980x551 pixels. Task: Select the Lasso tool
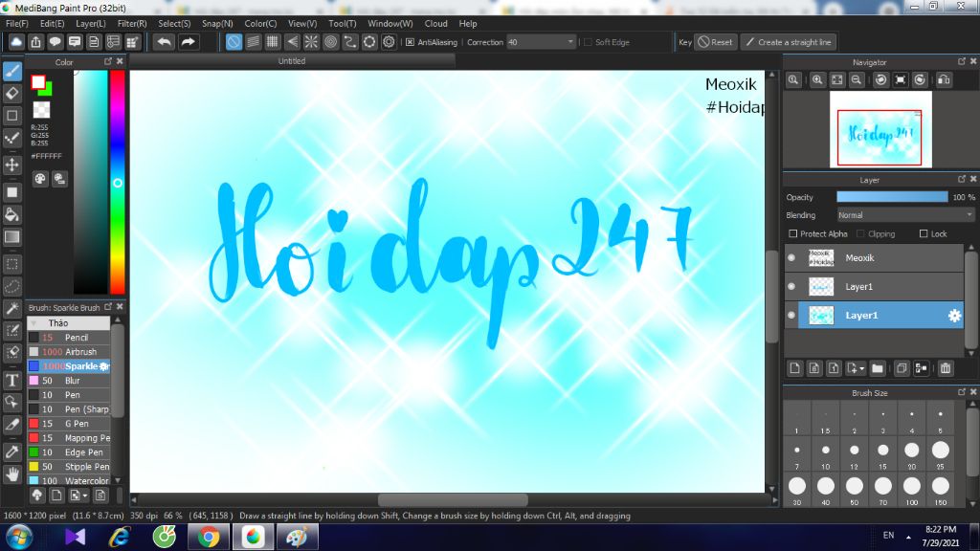point(11,287)
